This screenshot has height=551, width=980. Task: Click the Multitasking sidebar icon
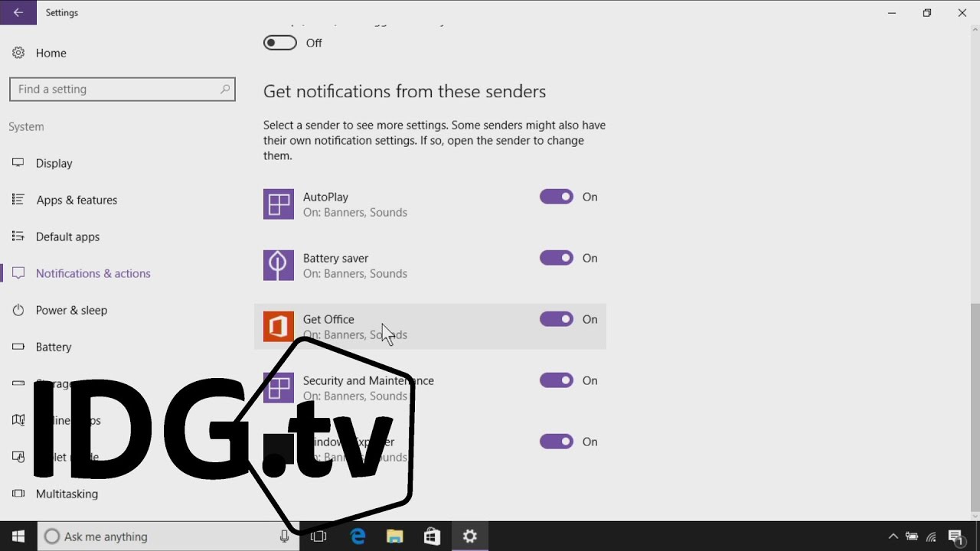point(18,494)
